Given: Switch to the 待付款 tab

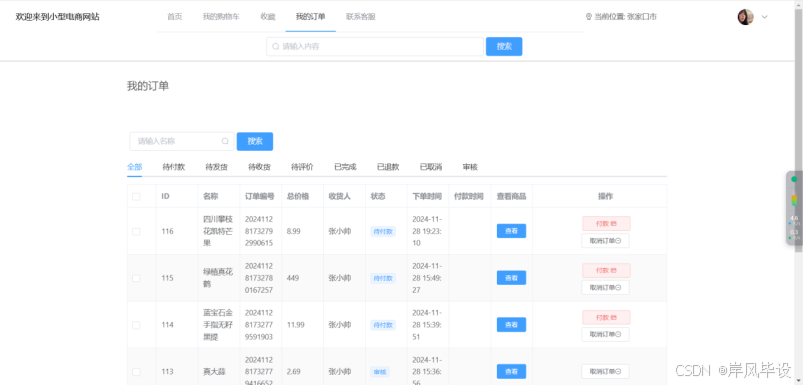Looking at the screenshot, I should point(174,167).
